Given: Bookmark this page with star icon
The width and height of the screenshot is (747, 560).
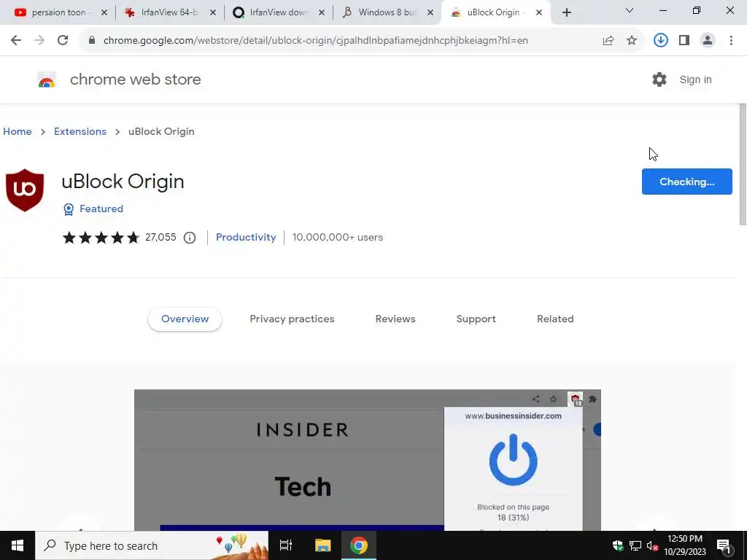Looking at the screenshot, I should click(632, 41).
